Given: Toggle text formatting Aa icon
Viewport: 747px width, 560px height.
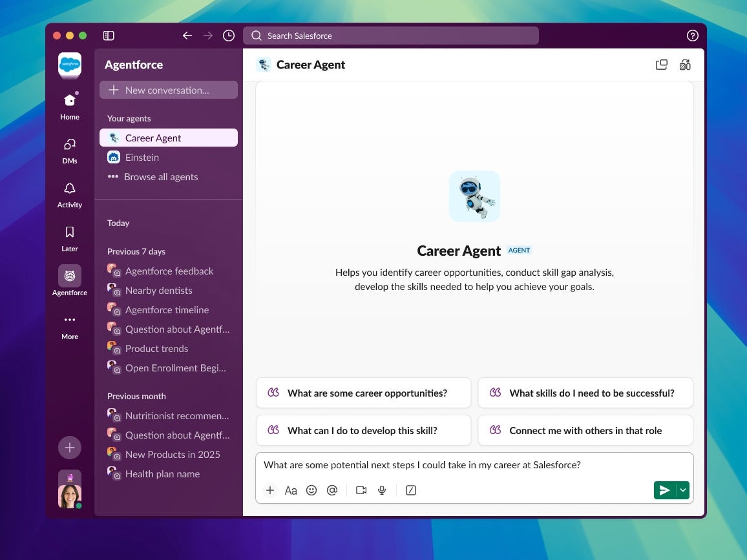Looking at the screenshot, I should pos(291,490).
